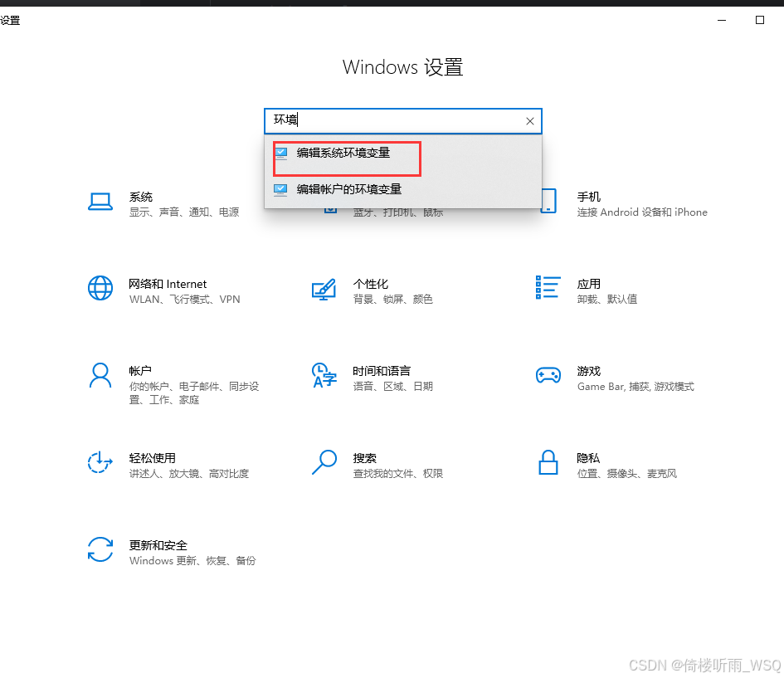This screenshot has width=784, height=678.
Task: Click the text 语音、区域、日期
Action: (393, 386)
